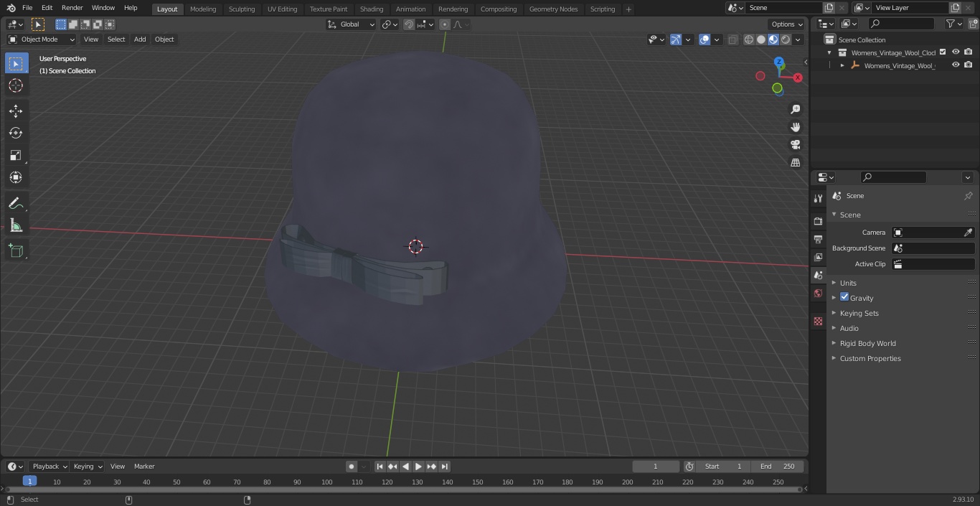The width and height of the screenshot is (980, 506).
Task: Open the Render properties tab
Action: pos(818,221)
